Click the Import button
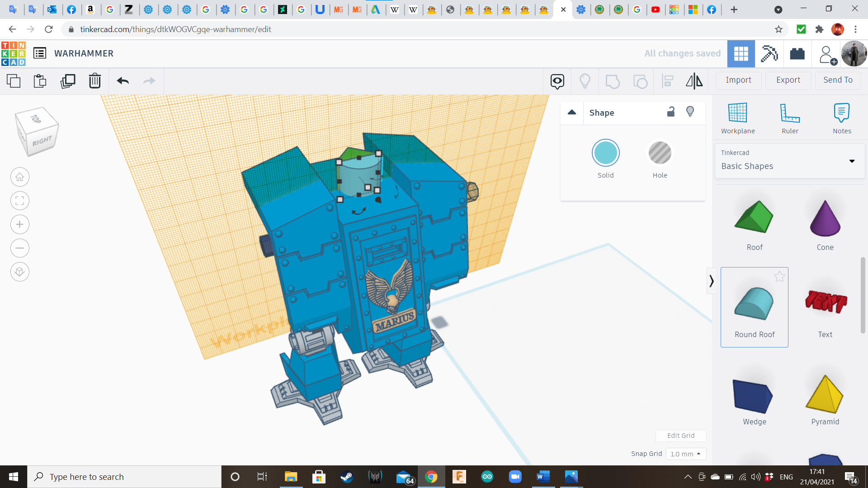The image size is (868, 488). [x=738, y=80]
